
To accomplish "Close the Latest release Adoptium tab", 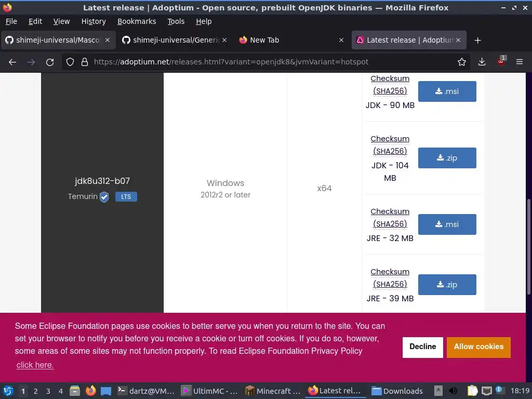I will pyautogui.click(x=458, y=40).
